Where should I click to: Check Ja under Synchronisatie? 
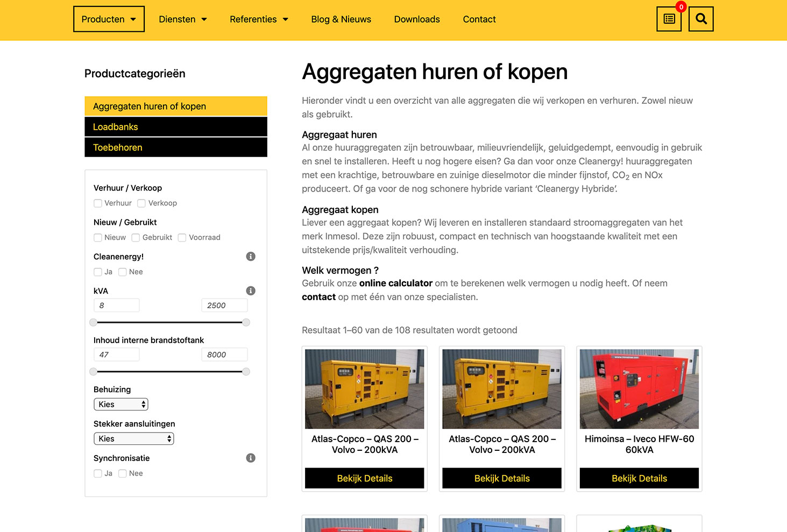[x=98, y=474]
